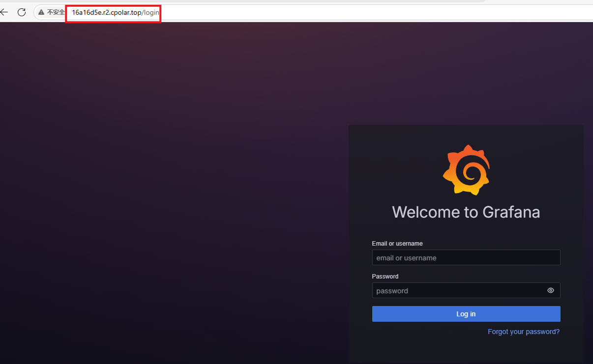Viewport: 593px width, 364px height.
Task: Click the /login path in the URL
Action: coord(151,12)
